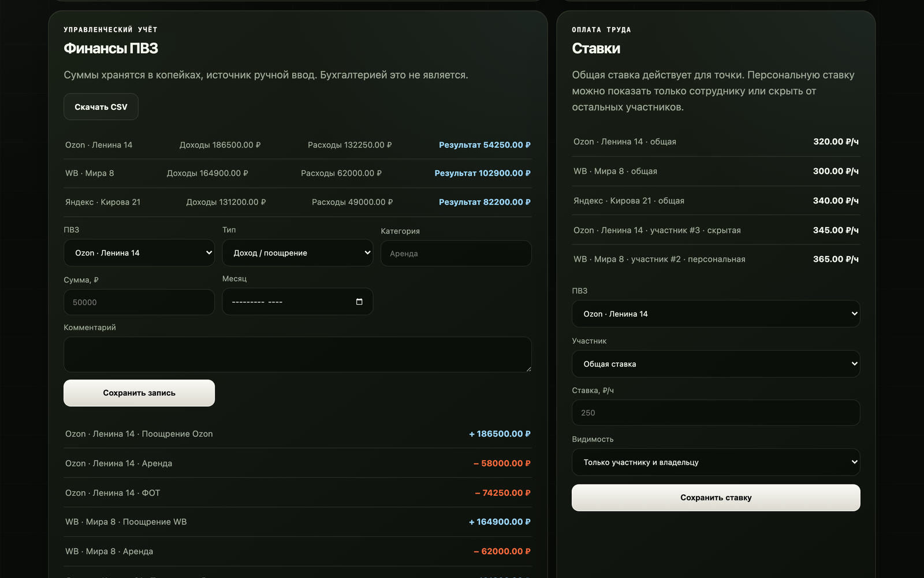Click Яндекс · Кирова 21 · общая rate row
Image resolution: width=924 pixels, height=578 pixels.
(716, 201)
